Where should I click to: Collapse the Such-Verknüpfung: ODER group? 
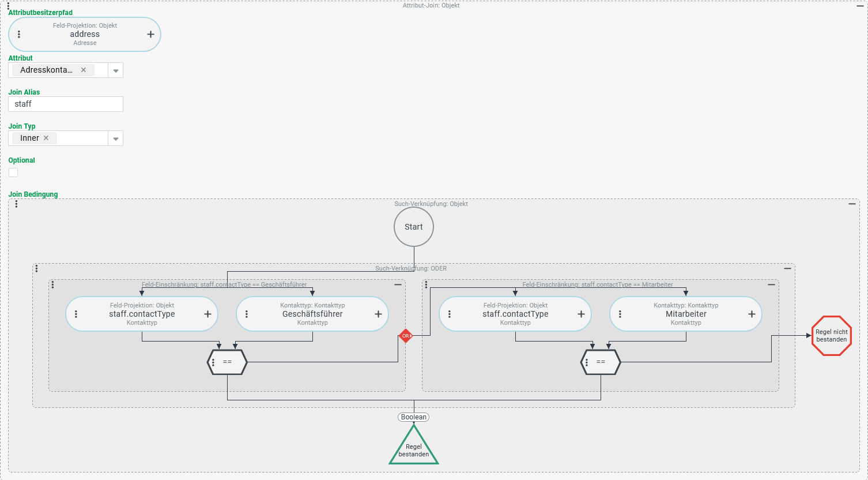click(x=787, y=269)
